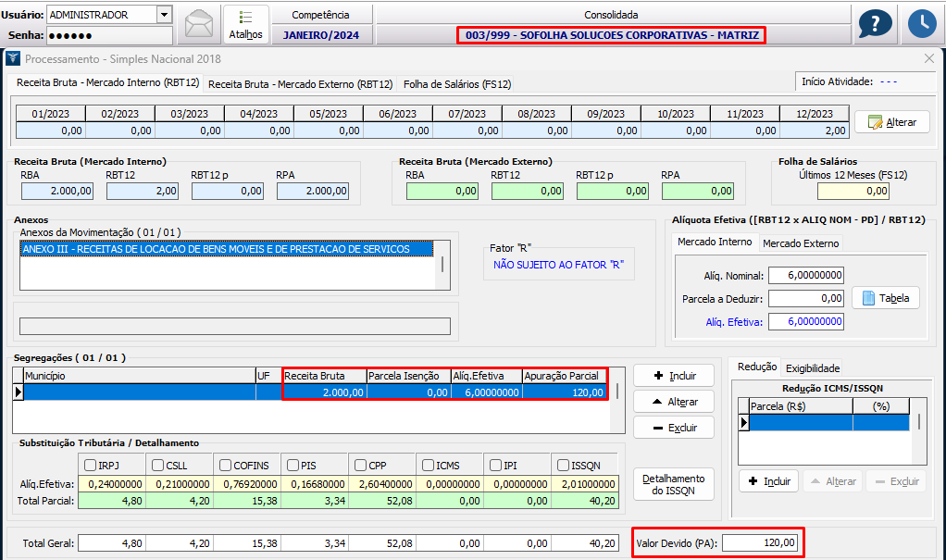Open the Atalhos shortcuts menu
Viewport: 946px width, 560px height.
pos(245,25)
